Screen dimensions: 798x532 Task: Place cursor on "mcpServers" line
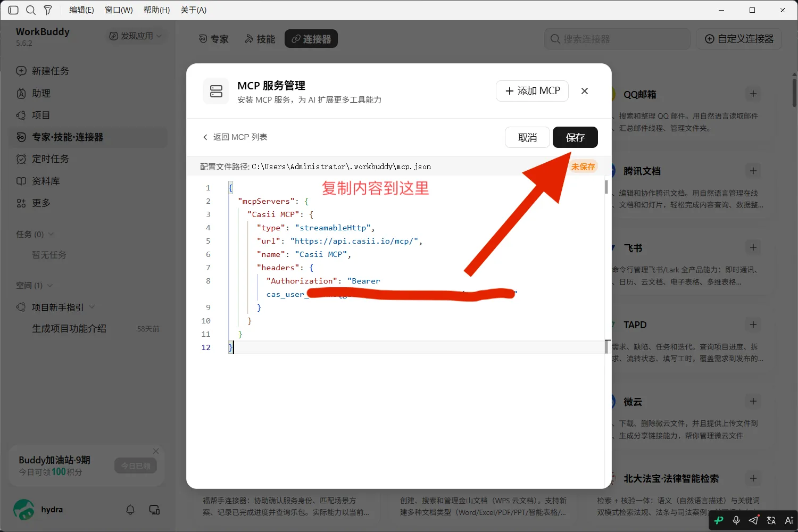tap(273, 201)
